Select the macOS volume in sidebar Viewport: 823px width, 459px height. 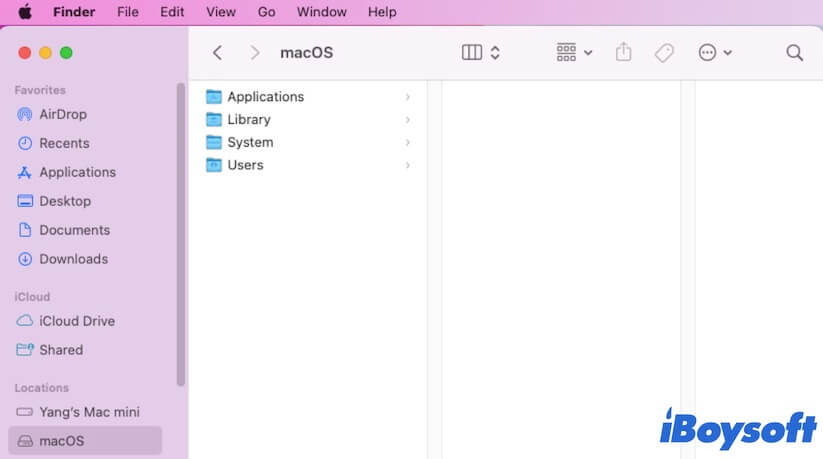(x=85, y=440)
